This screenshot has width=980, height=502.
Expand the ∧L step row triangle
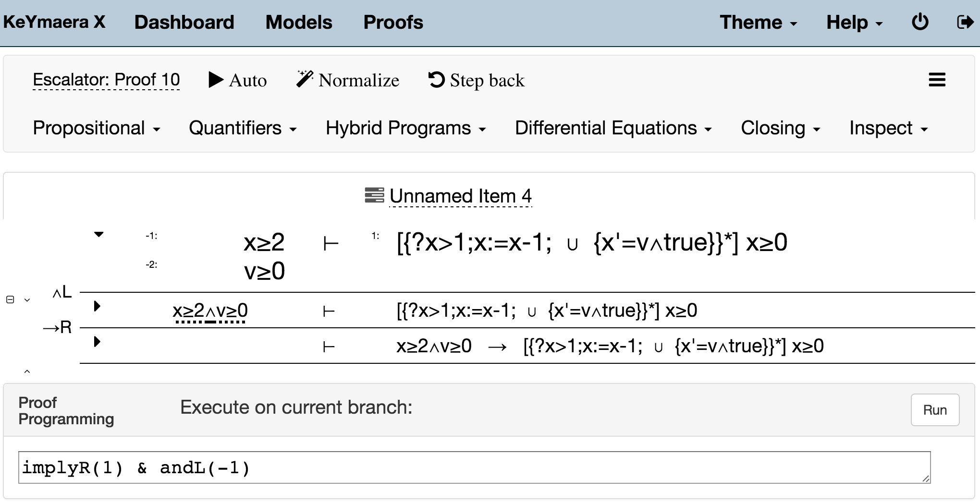[x=97, y=306]
